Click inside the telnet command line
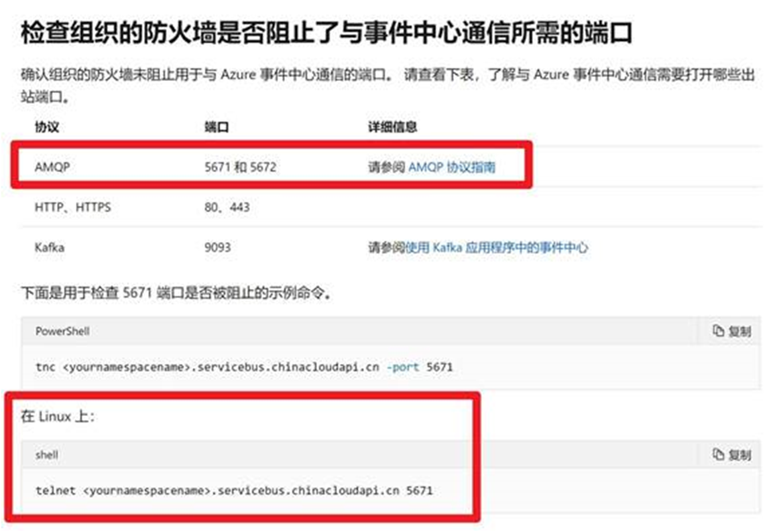The width and height of the screenshot is (773, 532). point(234,490)
